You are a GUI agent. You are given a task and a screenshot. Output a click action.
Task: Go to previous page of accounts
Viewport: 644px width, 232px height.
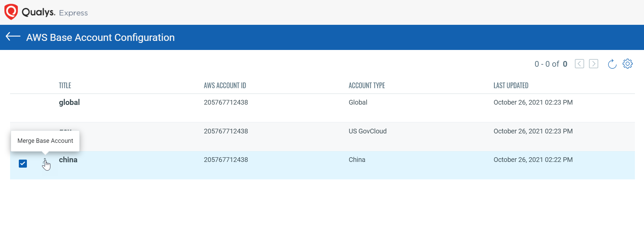[x=579, y=64]
